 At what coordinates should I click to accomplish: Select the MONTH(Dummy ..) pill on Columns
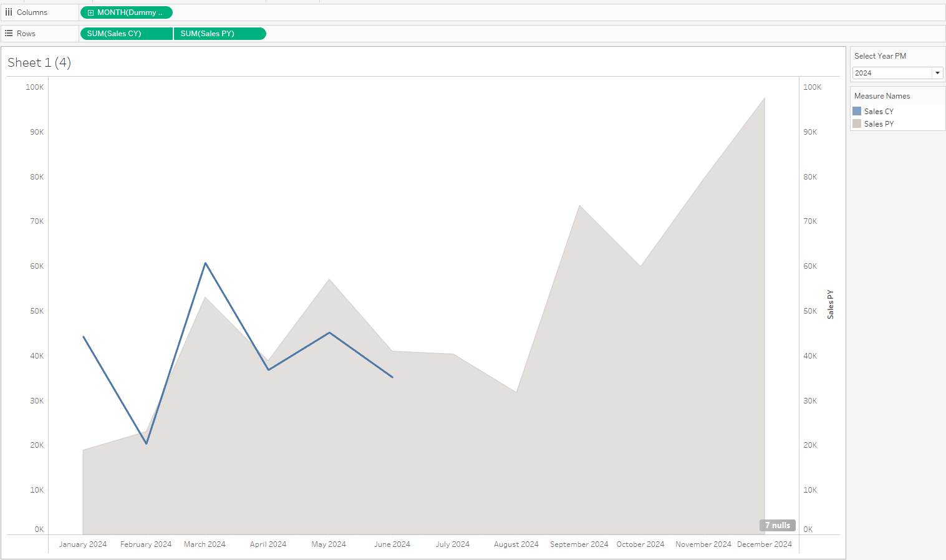[127, 12]
